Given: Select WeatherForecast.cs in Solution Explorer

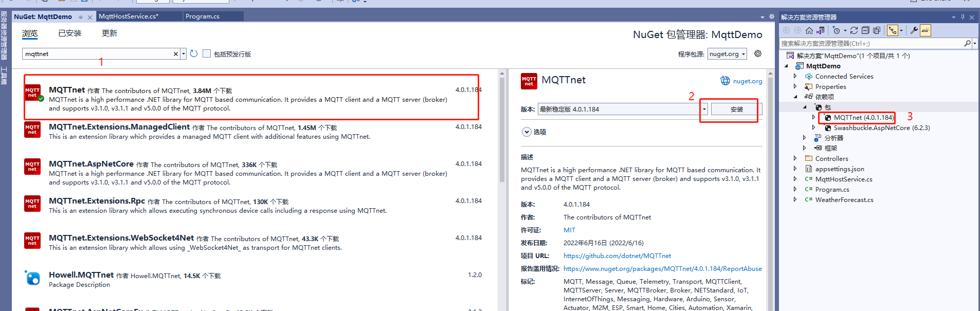Looking at the screenshot, I should coord(844,200).
